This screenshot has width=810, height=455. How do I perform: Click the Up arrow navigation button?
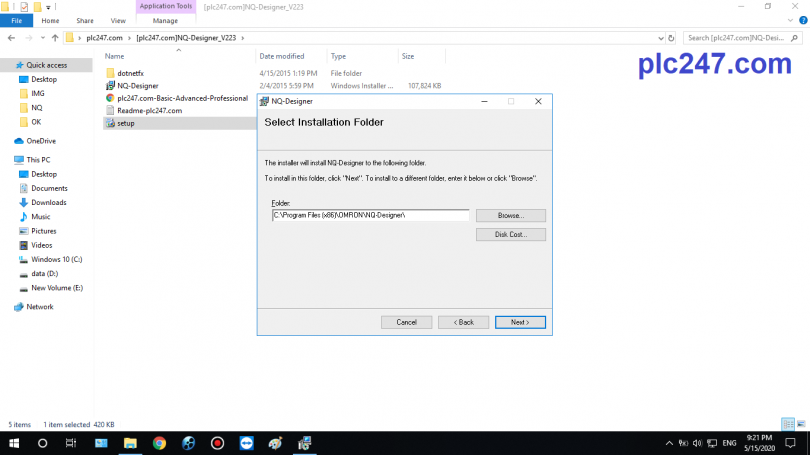[x=55, y=38]
